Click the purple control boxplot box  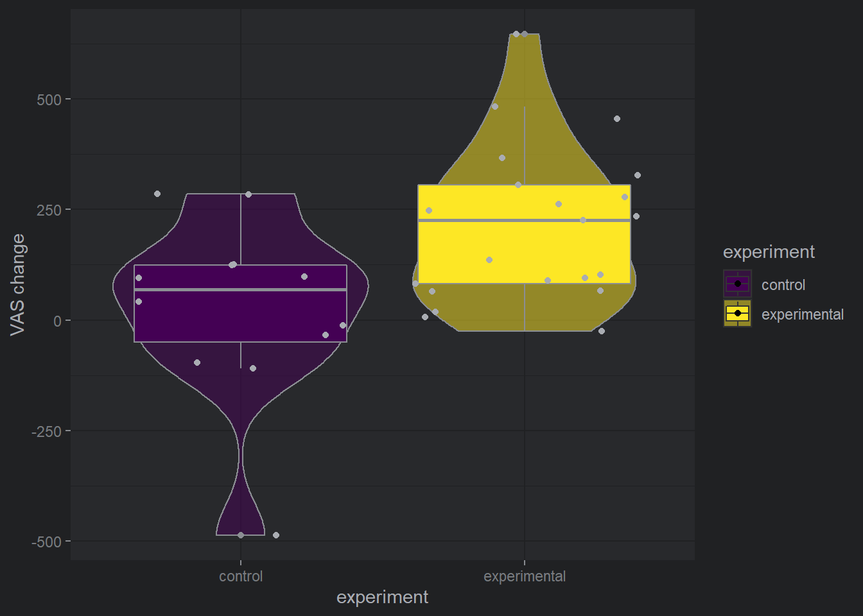(241, 304)
